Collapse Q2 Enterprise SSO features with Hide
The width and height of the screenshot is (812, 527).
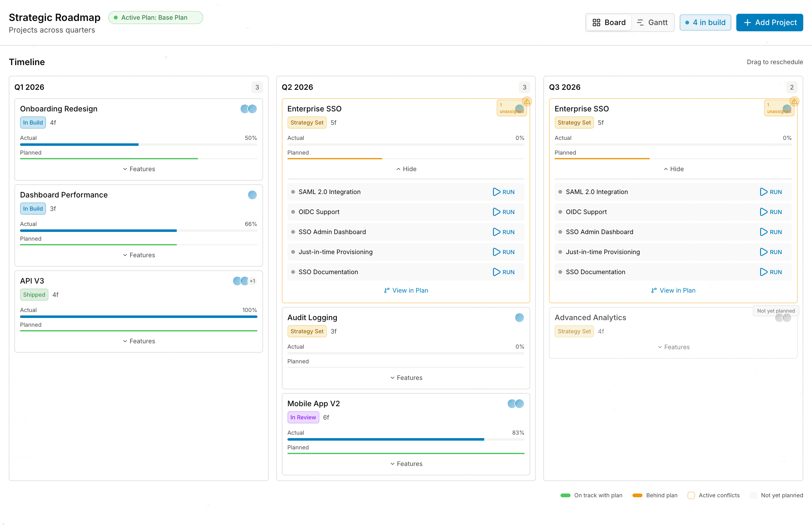(x=406, y=169)
